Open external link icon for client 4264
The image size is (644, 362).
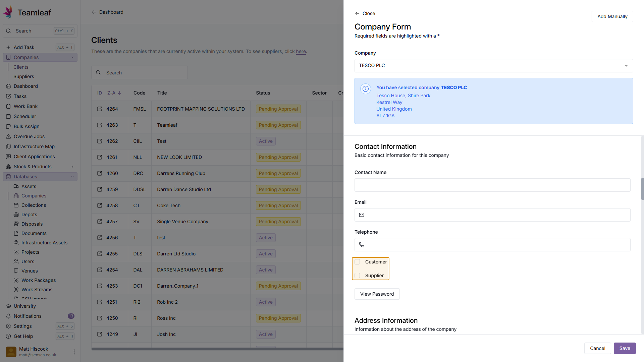click(x=100, y=109)
